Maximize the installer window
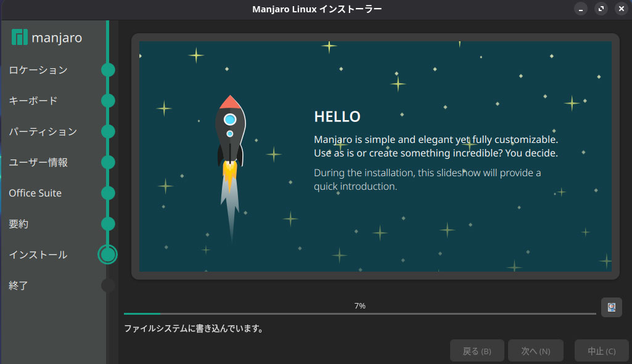The image size is (632, 364). pos(601,9)
